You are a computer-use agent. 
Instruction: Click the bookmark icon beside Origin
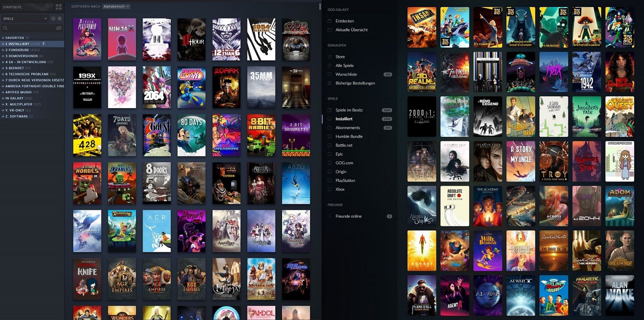click(x=329, y=172)
